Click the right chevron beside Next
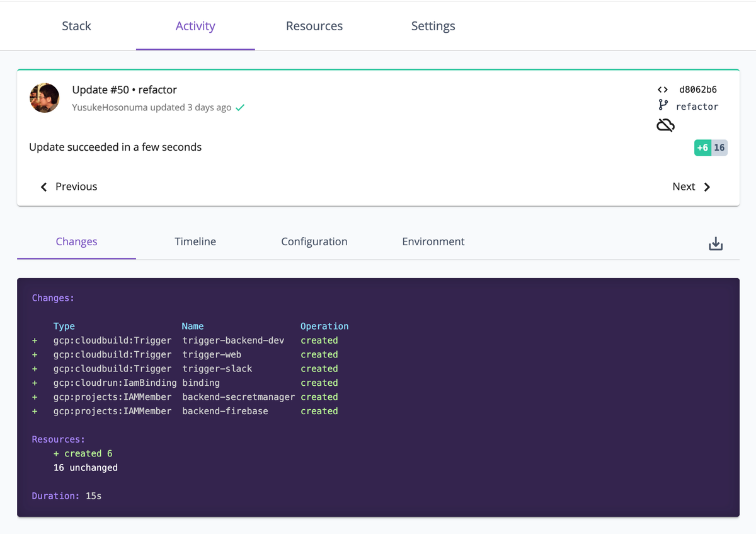 (707, 187)
